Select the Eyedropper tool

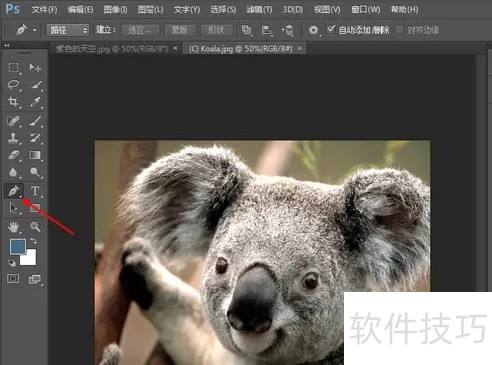click(x=35, y=102)
